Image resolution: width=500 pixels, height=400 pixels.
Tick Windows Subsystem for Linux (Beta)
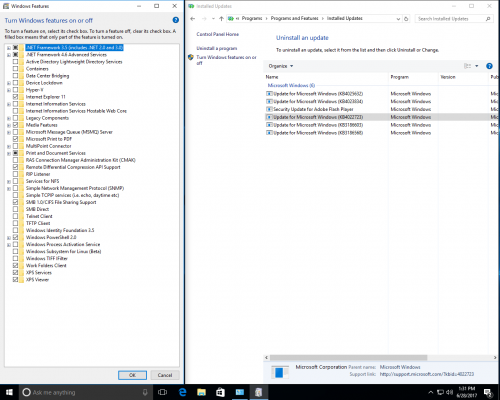coord(15,251)
